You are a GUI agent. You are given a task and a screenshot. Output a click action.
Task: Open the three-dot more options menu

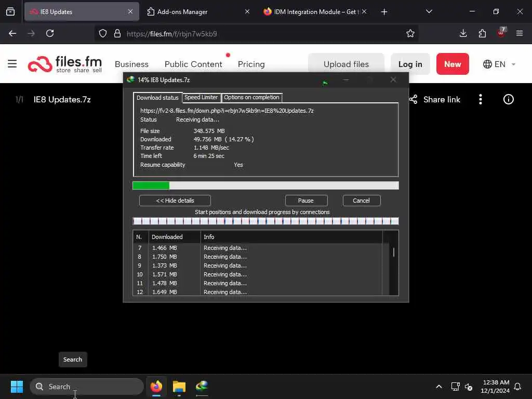[x=481, y=99]
